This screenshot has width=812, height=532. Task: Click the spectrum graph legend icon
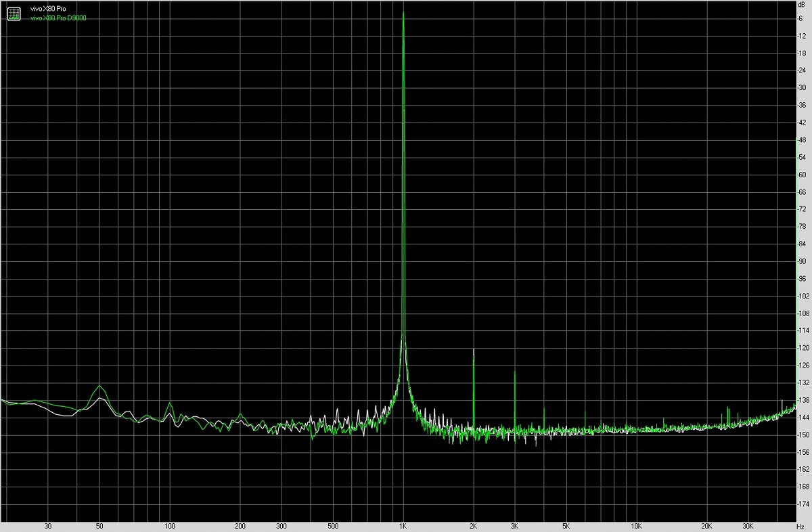(14, 13)
